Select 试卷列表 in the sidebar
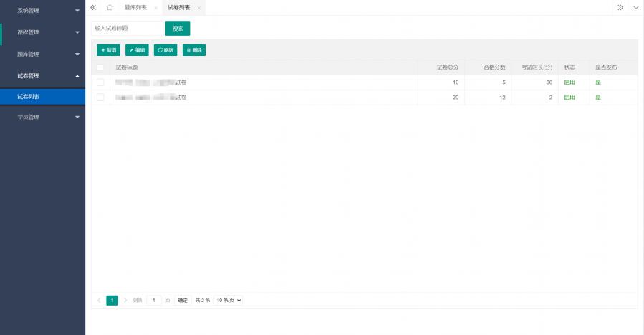 tap(42, 96)
